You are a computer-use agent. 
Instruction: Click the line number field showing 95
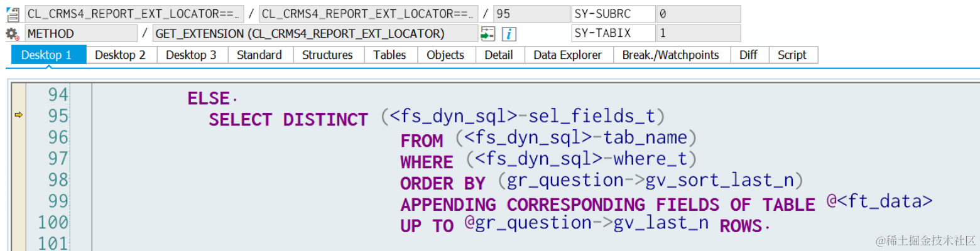[x=531, y=14]
